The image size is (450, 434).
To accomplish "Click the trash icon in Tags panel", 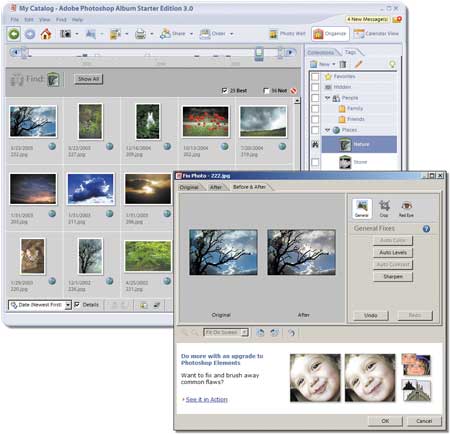I will pyautogui.click(x=343, y=64).
